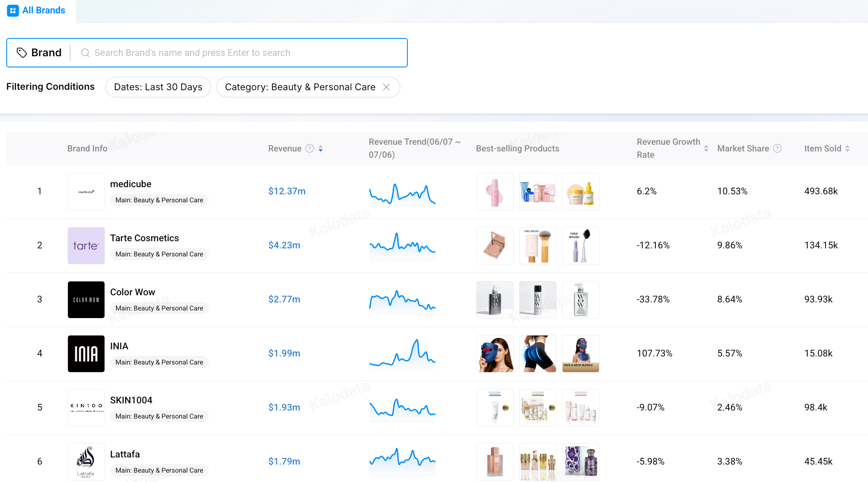Click the Best-selling Products column header
The image size is (868, 482).
coord(517,148)
